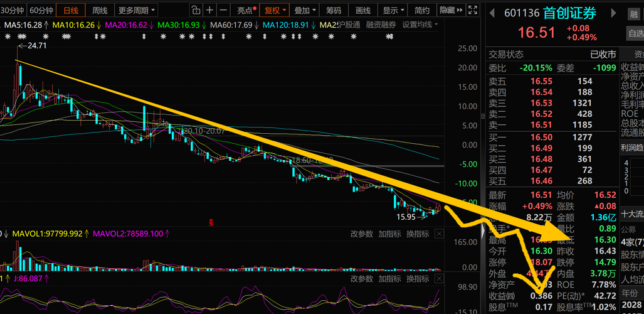Screen dimensions: 644x314
Task: Click the MA30:16.93 indicator label
Action: 179,25
